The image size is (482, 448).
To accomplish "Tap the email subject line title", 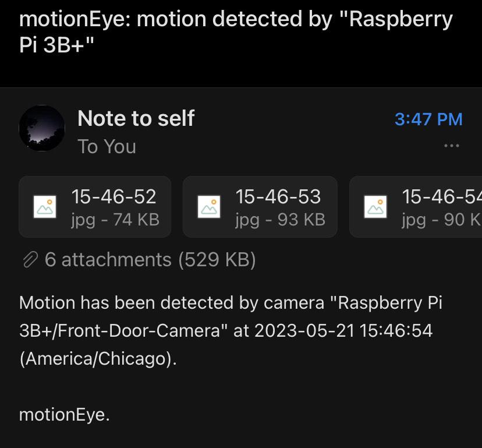I will (x=236, y=32).
